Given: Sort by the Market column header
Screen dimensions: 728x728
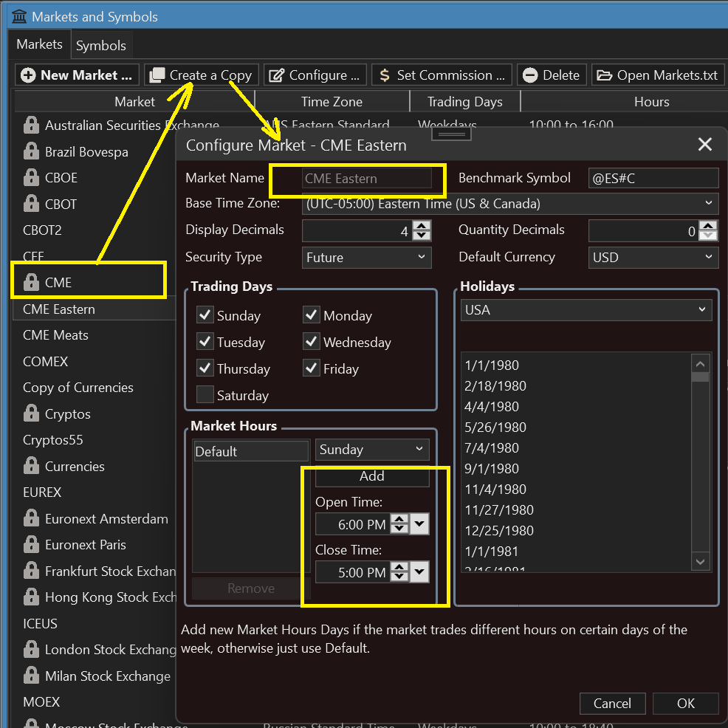Looking at the screenshot, I should (x=134, y=102).
